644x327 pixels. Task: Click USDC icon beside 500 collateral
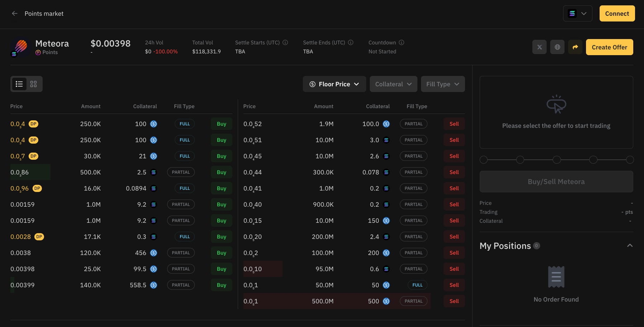click(x=386, y=301)
